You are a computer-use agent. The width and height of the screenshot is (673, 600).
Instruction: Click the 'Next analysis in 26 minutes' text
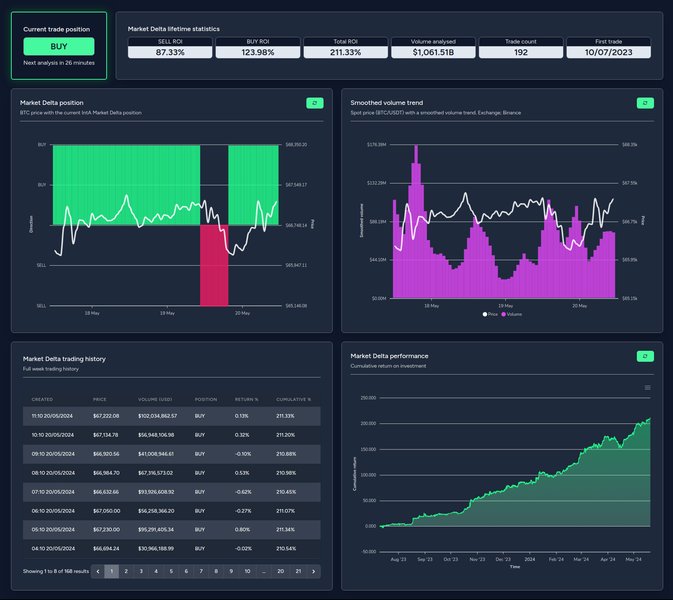point(59,63)
